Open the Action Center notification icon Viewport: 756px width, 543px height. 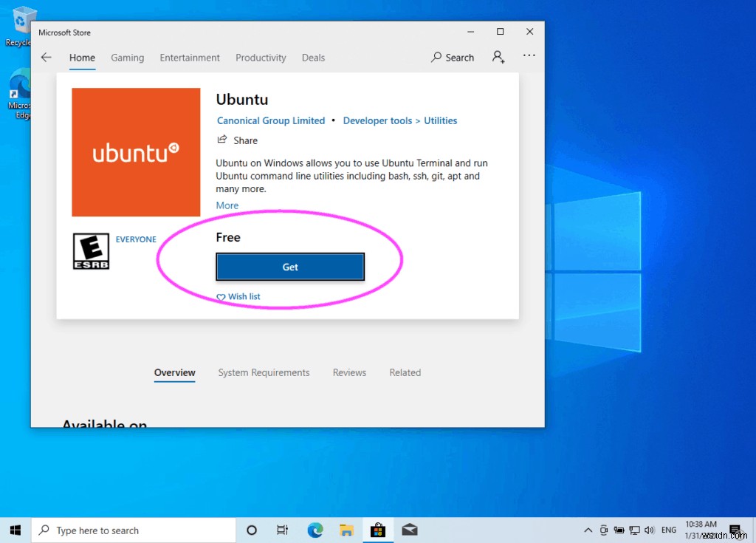point(734,530)
